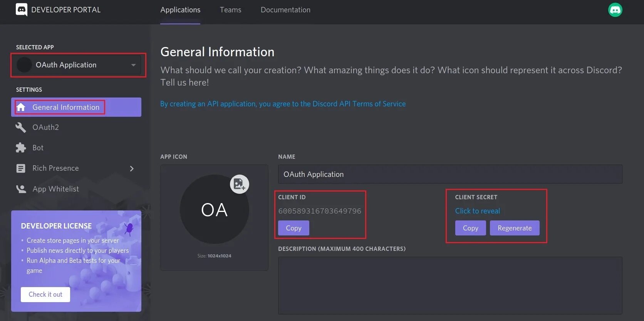
Task: Open the Documentation tab
Action: tap(285, 10)
